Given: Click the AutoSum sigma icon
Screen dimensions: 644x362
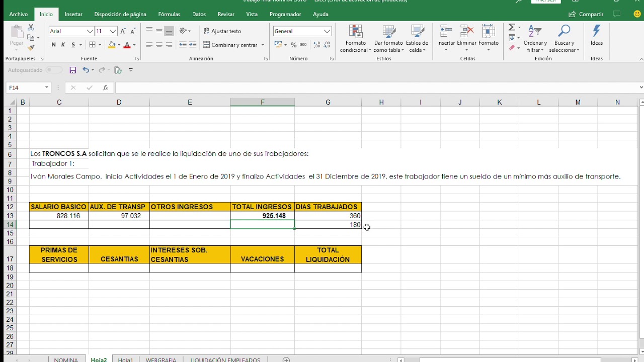Looking at the screenshot, I should pos(512,28).
